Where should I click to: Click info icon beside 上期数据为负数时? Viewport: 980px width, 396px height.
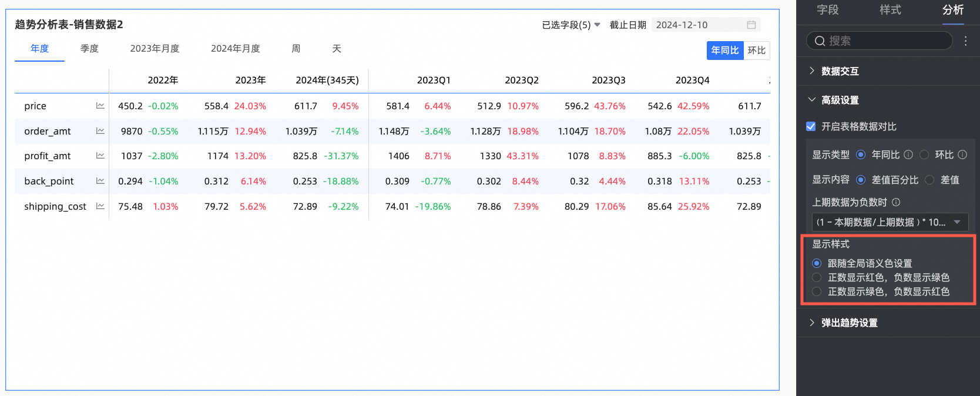tap(896, 202)
